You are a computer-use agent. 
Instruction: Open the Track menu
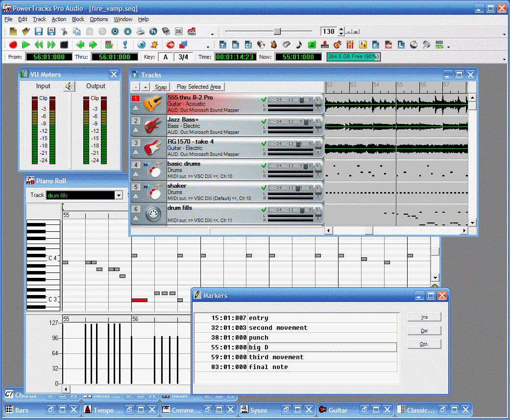pos(39,19)
